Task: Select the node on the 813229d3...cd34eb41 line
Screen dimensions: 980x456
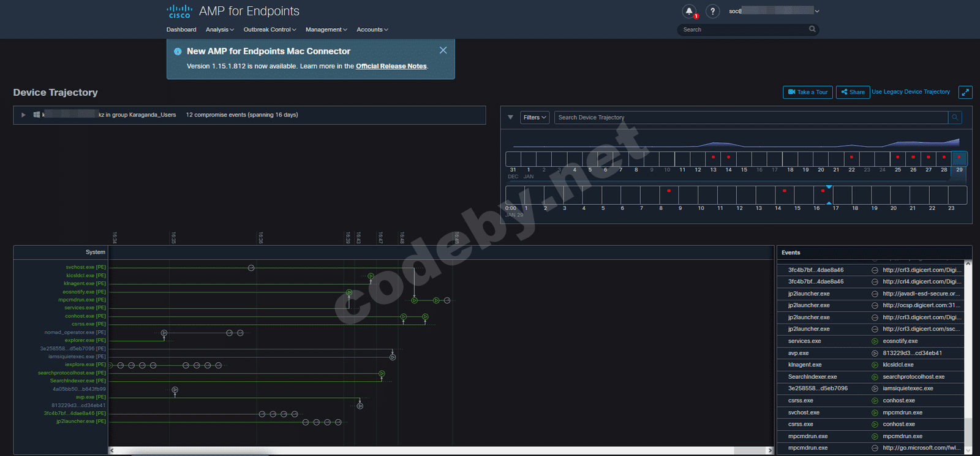Action: tap(360, 406)
